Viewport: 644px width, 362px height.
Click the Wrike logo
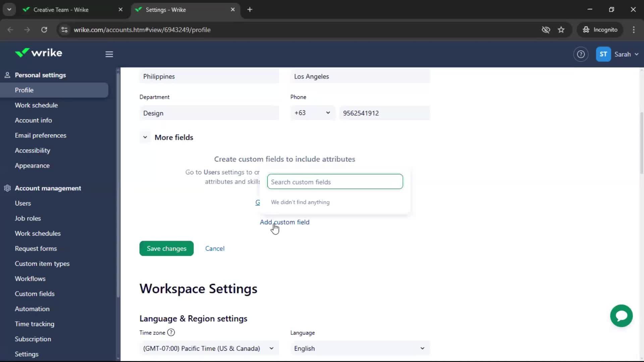coord(38,53)
